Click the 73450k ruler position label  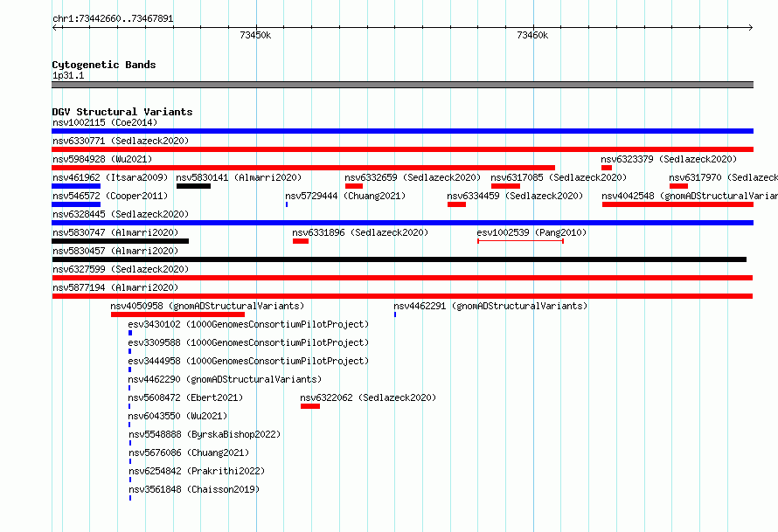(x=255, y=35)
